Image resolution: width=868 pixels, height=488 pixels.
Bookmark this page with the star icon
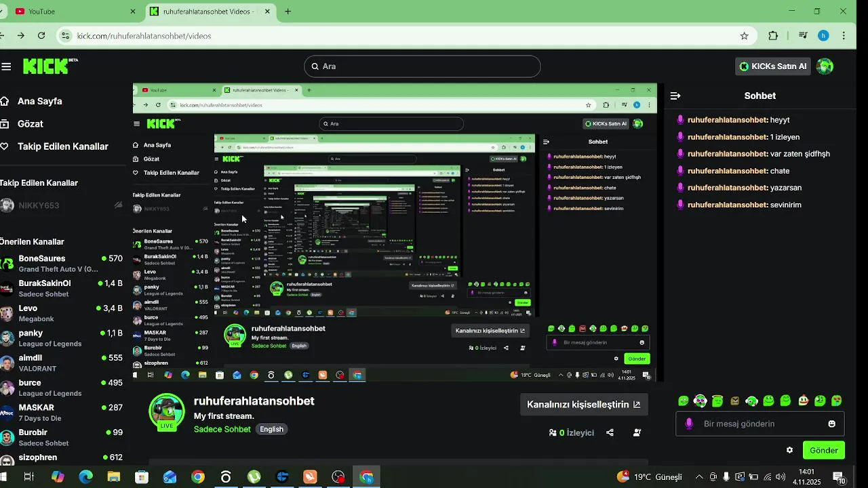[744, 36]
